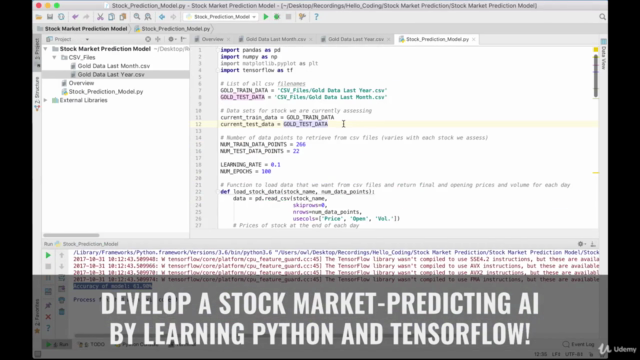Toggle the Favorites side tool window tab
This screenshot has width=640, height=360.
[37, 316]
